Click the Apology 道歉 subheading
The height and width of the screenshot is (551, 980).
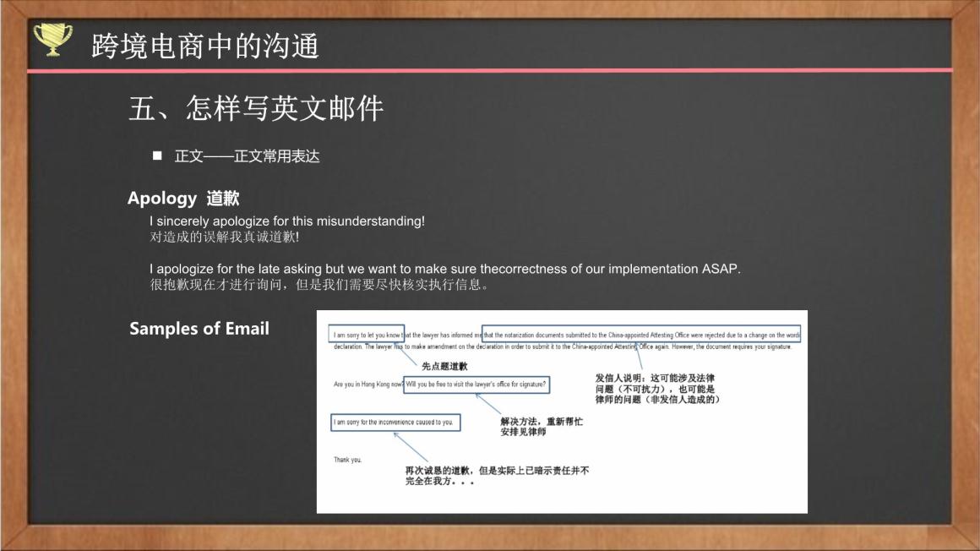(x=183, y=199)
